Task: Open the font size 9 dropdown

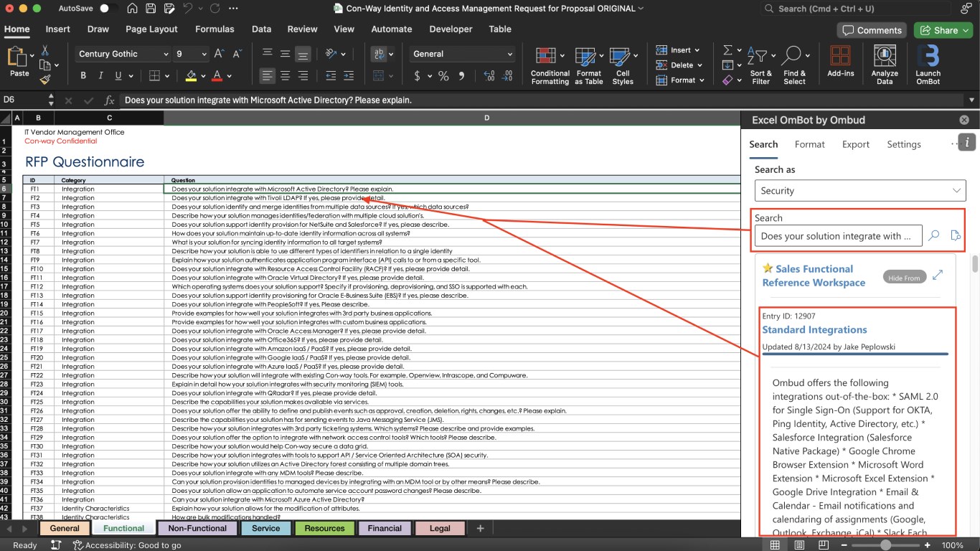Action: point(205,54)
